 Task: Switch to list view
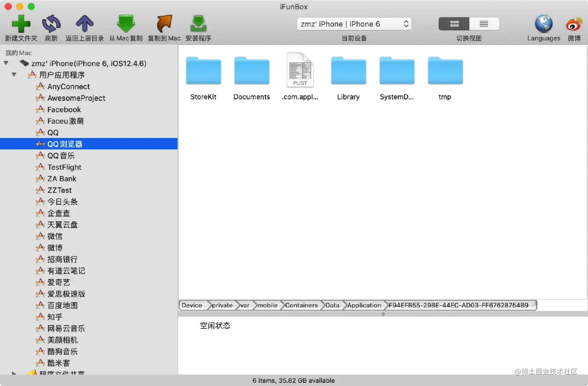point(484,24)
